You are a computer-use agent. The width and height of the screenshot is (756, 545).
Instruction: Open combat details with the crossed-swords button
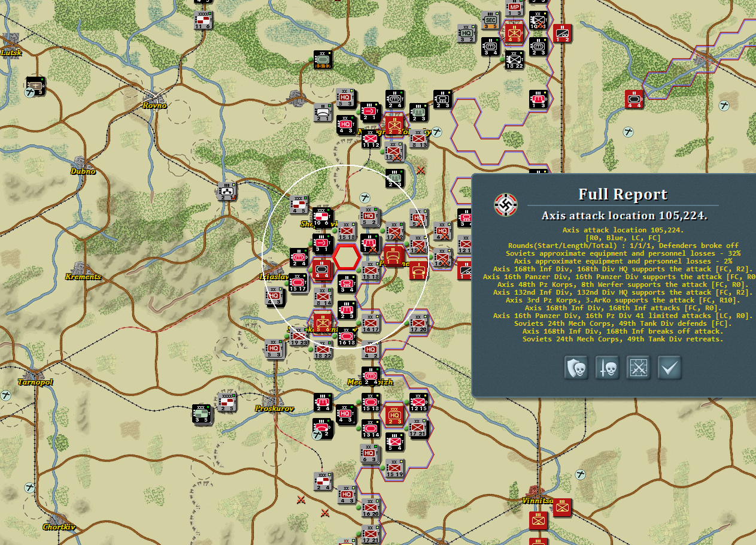tap(638, 368)
